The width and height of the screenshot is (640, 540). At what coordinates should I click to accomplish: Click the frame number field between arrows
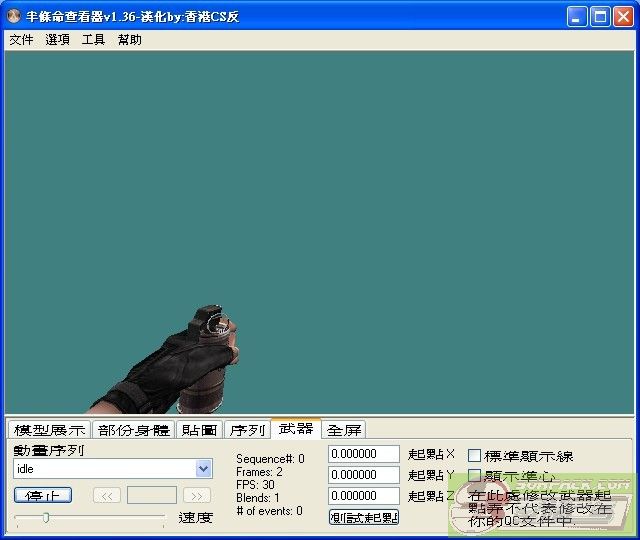pos(152,496)
